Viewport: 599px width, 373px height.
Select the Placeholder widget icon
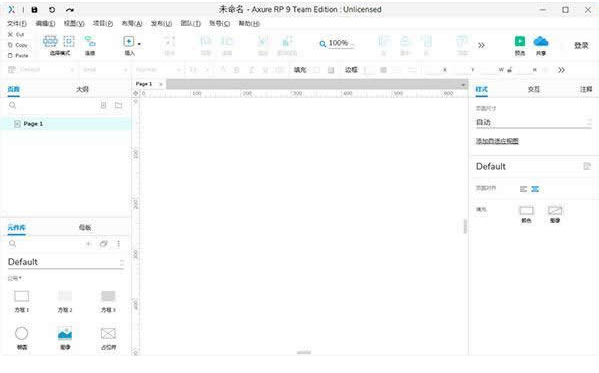pos(108,333)
